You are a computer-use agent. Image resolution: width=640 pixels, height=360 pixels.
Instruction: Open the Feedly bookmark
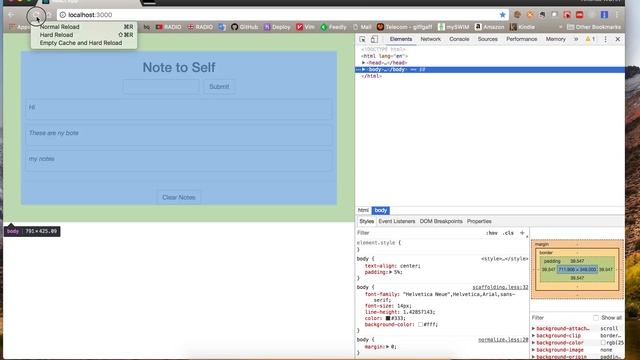pyautogui.click(x=333, y=27)
